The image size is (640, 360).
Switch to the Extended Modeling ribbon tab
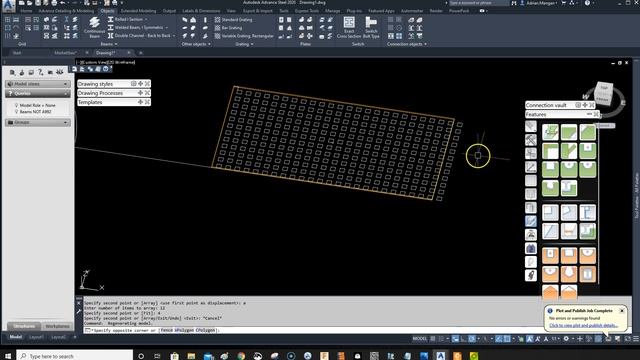pyautogui.click(x=138, y=11)
